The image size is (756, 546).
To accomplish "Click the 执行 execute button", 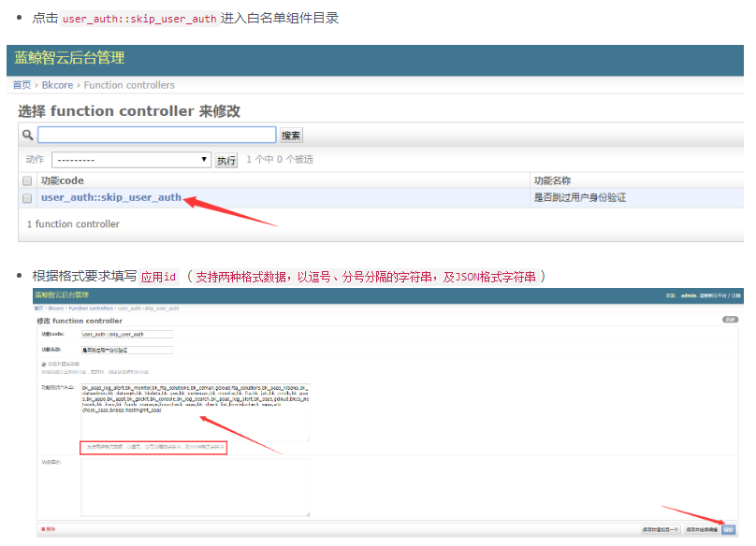I will [x=226, y=160].
